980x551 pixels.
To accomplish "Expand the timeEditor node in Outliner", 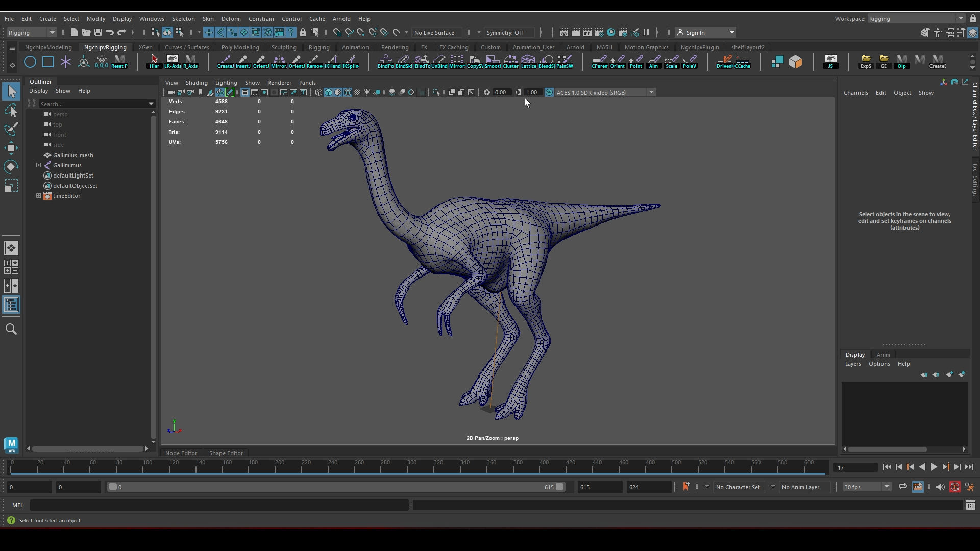I will [x=39, y=196].
